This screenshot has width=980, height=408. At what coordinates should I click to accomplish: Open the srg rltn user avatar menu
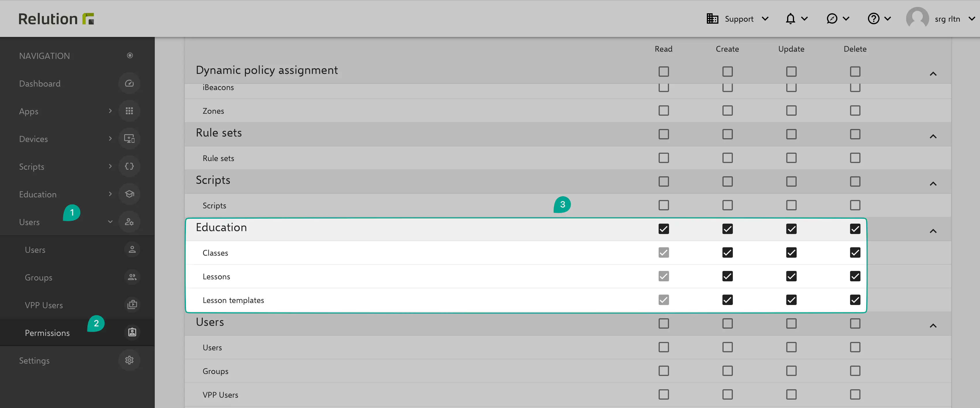[917, 19]
